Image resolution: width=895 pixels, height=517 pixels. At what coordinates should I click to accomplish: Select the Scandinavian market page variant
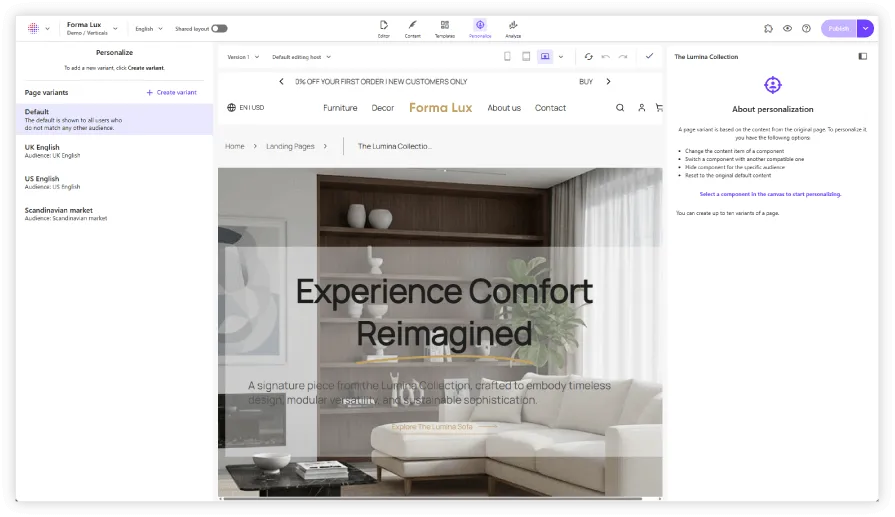click(x=114, y=213)
